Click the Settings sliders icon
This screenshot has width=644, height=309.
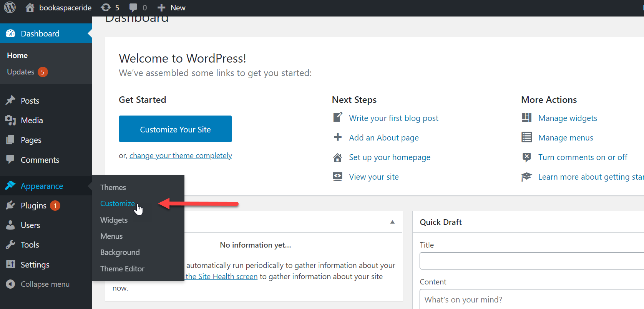tap(10, 264)
